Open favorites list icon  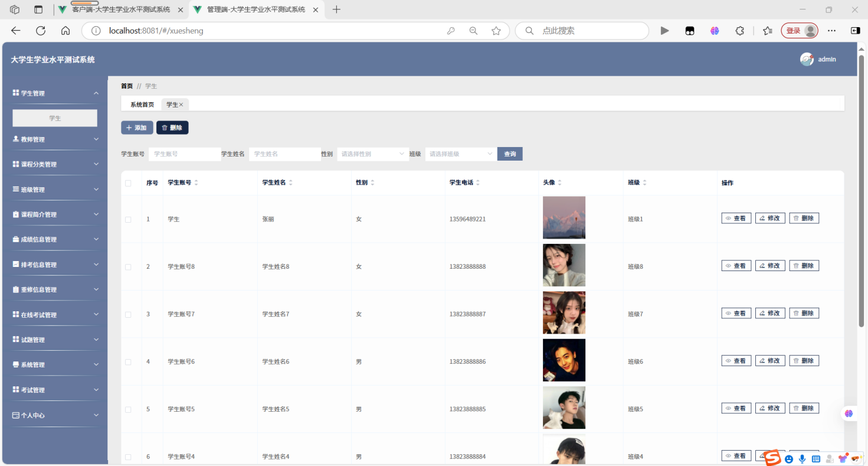(767, 31)
